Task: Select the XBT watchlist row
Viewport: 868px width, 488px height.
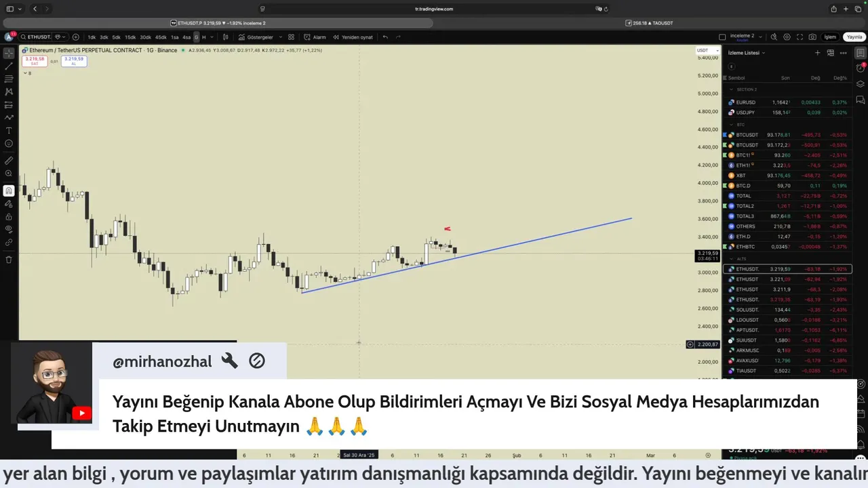Action: (x=787, y=176)
